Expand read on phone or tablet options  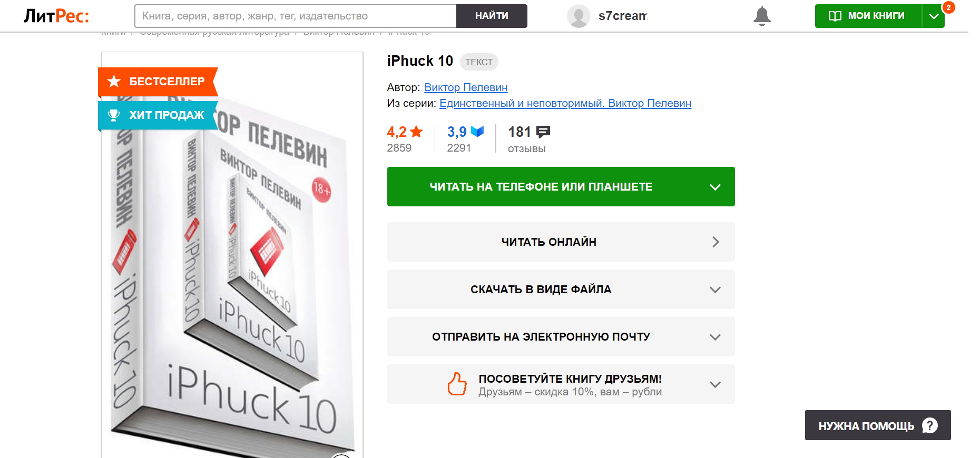pyautogui.click(x=715, y=187)
